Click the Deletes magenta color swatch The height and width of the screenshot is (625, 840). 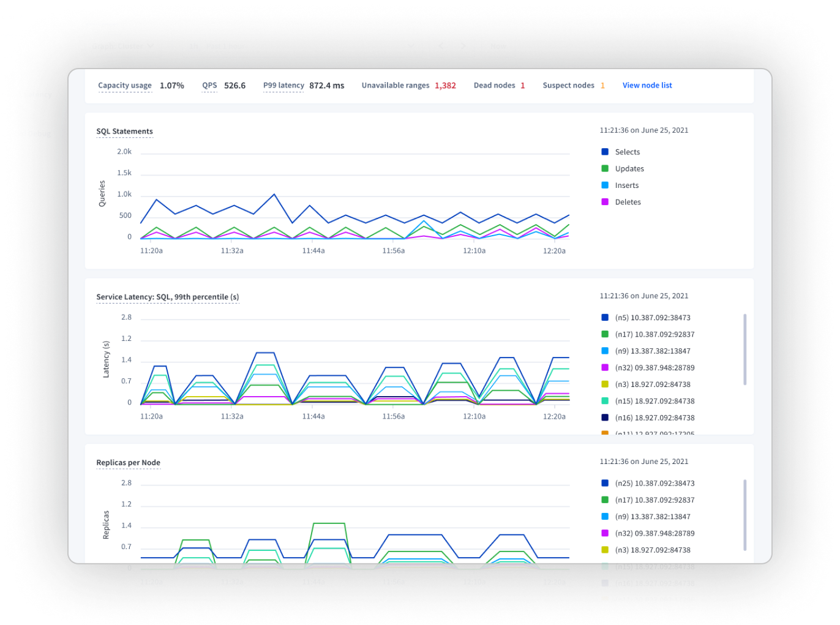coord(605,202)
